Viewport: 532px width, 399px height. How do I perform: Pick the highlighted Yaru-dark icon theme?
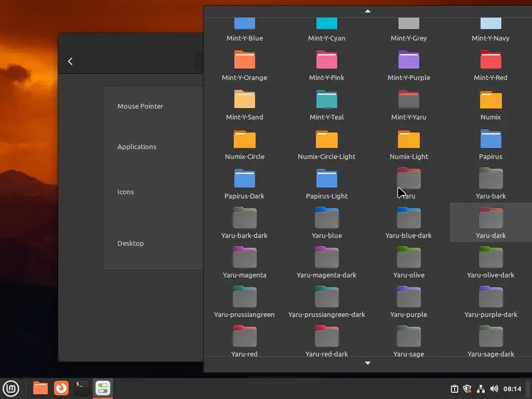pos(490,223)
